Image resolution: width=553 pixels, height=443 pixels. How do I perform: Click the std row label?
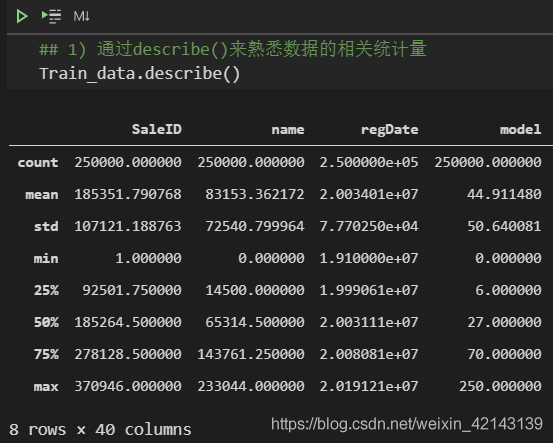[x=46, y=226]
